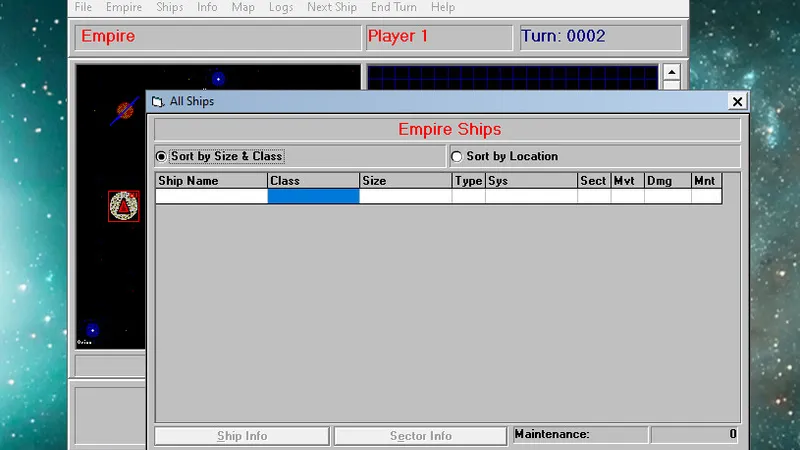Screen dimensions: 800x450
Task: Click the All Ships window title icon
Action: [x=159, y=101]
